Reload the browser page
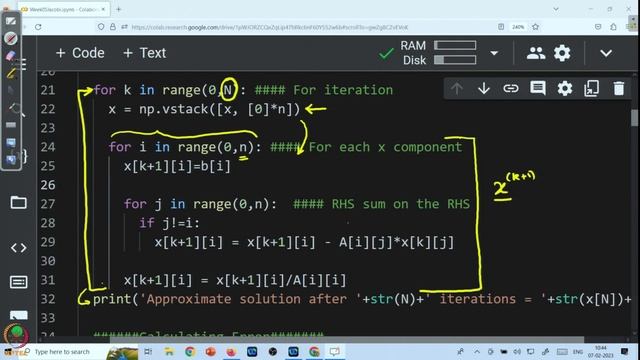The height and width of the screenshot is (360, 640). pos(38,27)
